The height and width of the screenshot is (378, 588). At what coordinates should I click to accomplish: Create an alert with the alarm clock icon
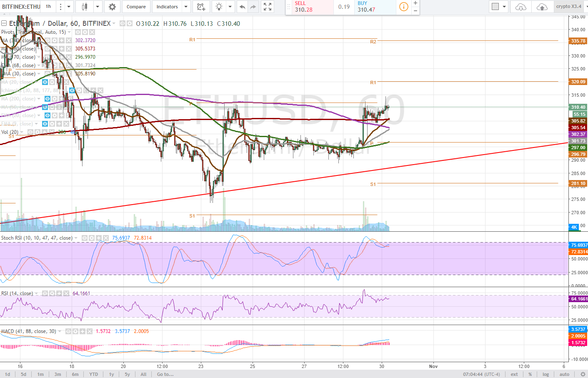[x=201, y=7]
